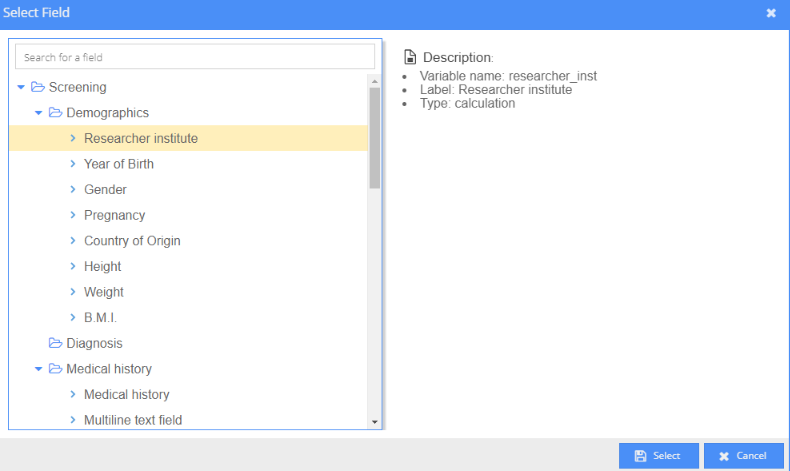Click the Select button
This screenshot has width=790, height=471.
[x=659, y=456]
